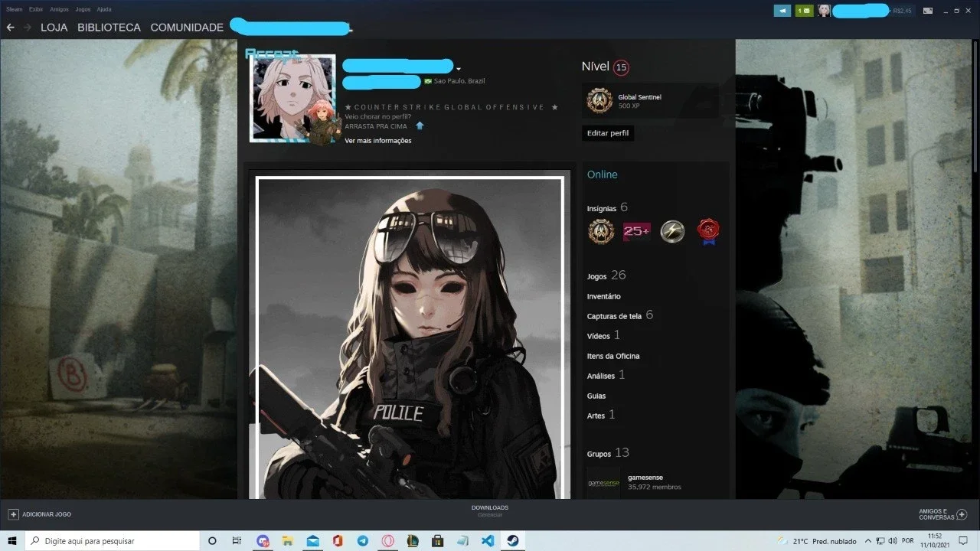The height and width of the screenshot is (551, 980).
Task: Open Windows notification center
Action: (963, 540)
